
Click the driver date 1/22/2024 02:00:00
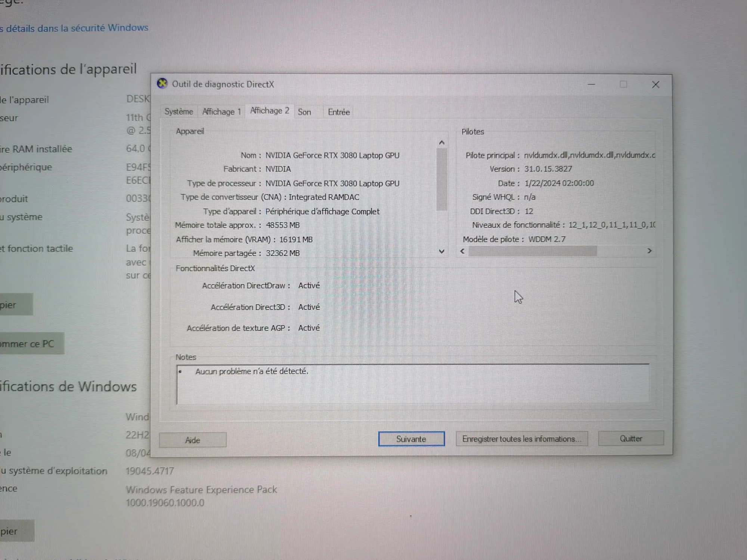559,183
